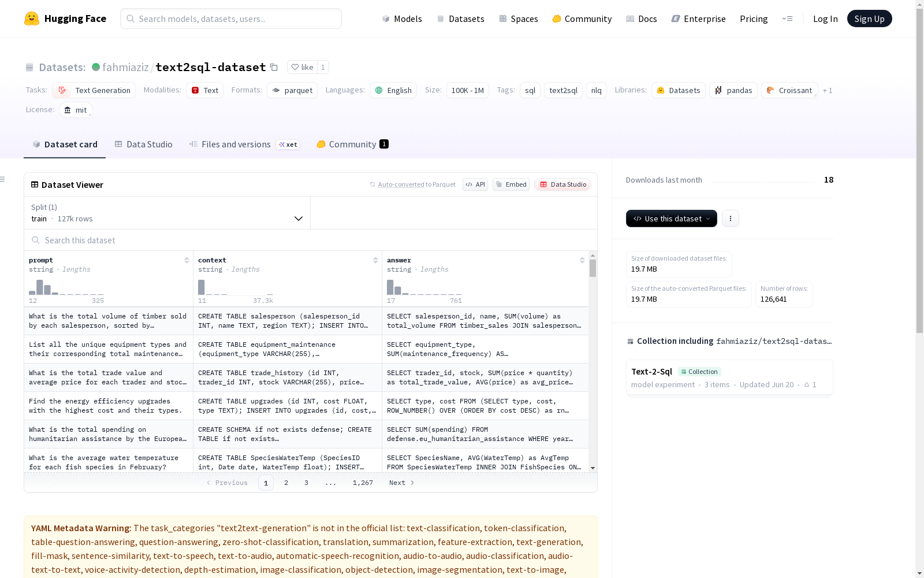This screenshot has height=578, width=924.
Task: Click the Datasets library tag
Action: [x=679, y=90]
